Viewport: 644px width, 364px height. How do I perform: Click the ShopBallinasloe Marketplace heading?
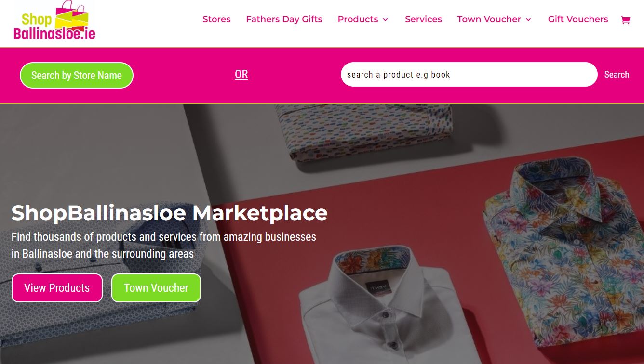[x=169, y=213]
